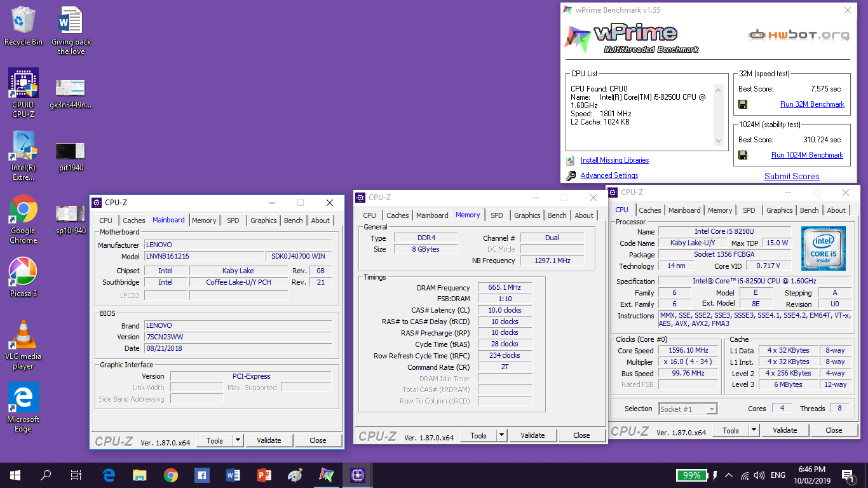The image size is (868, 488).
Task: Launch the Microsoft Edge desktop shortcut
Action: click(23, 408)
